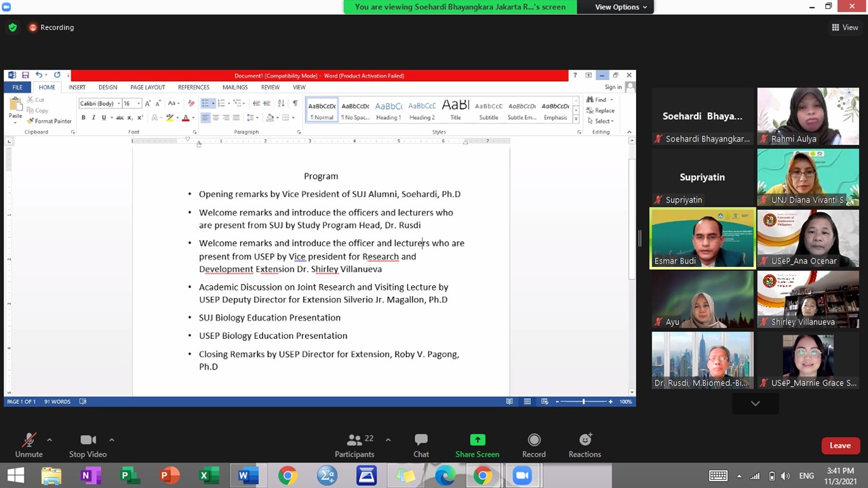Toggle Subscript formatting
This screenshot has height=488, width=868.
130,118
